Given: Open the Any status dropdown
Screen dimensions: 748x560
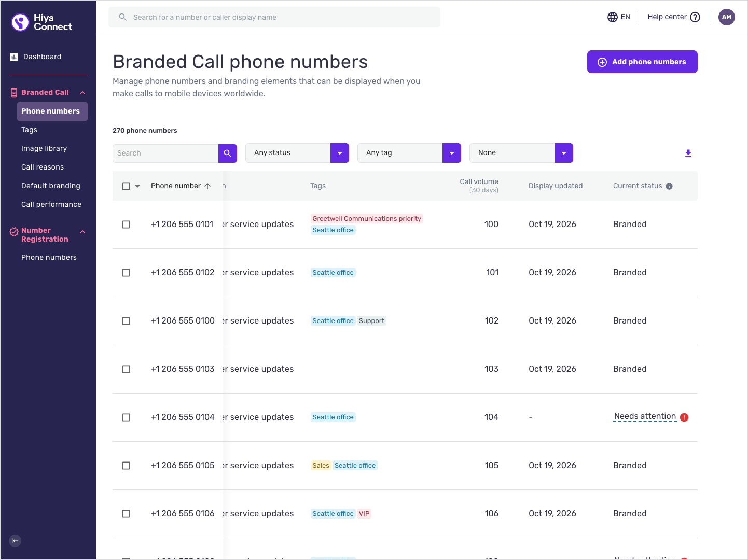Looking at the screenshot, I should 297,153.
